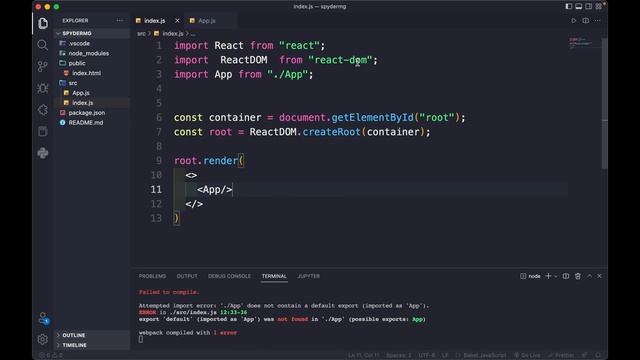Image resolution: width=640 pixels, height=360 pixels.
Task: Open the Accounts menu icon
Action: click(43, 318)
